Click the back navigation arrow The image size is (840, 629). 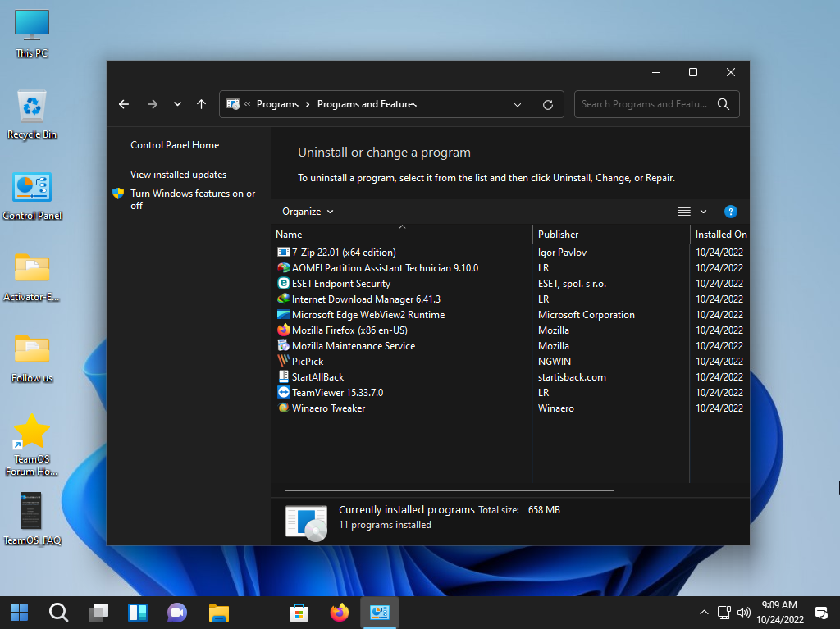pos(124,104)
